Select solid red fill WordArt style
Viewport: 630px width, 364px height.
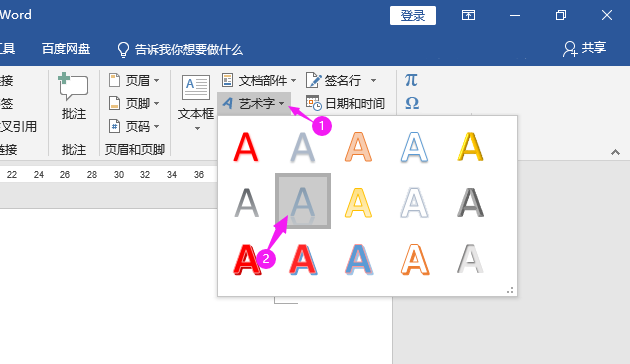point(246,147)
